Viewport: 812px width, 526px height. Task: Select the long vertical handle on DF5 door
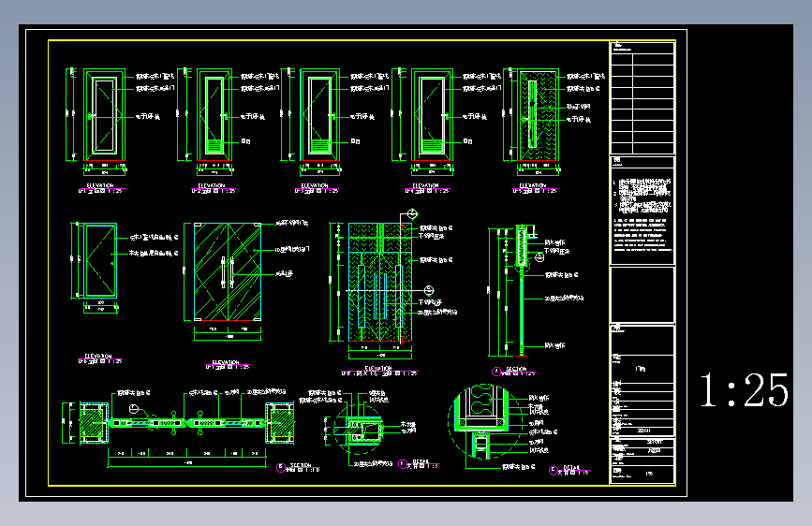point(532,114)
